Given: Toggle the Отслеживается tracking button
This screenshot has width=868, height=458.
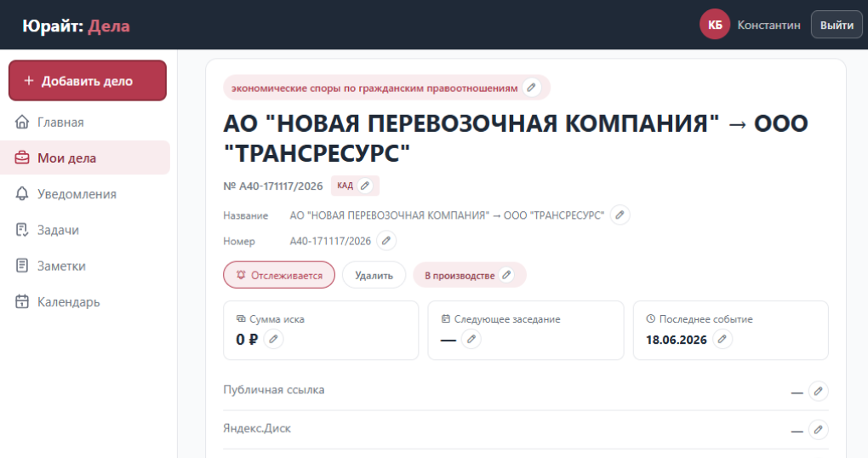Looking at the screenshot, I should coord(279,275).
